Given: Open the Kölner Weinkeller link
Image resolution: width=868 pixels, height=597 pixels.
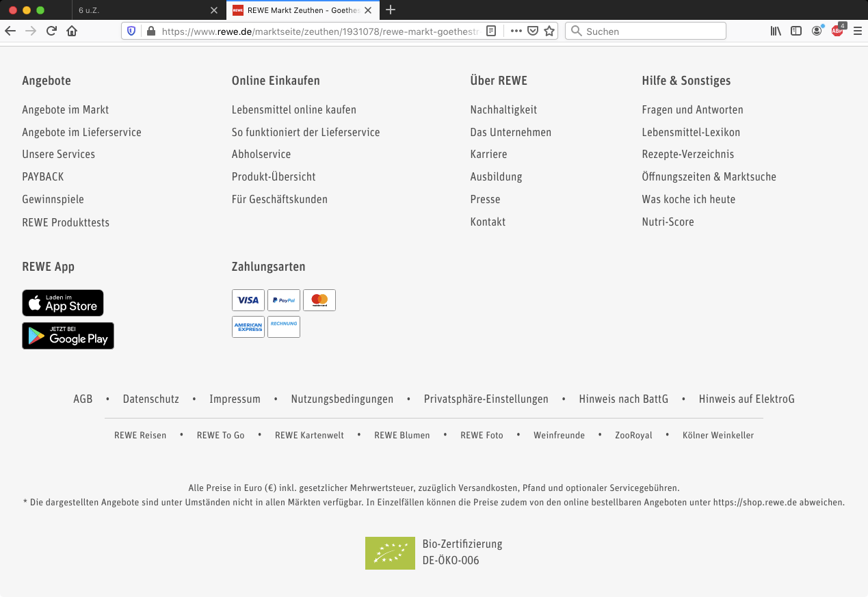Looking at the screenshot, I should coord(718,435).
